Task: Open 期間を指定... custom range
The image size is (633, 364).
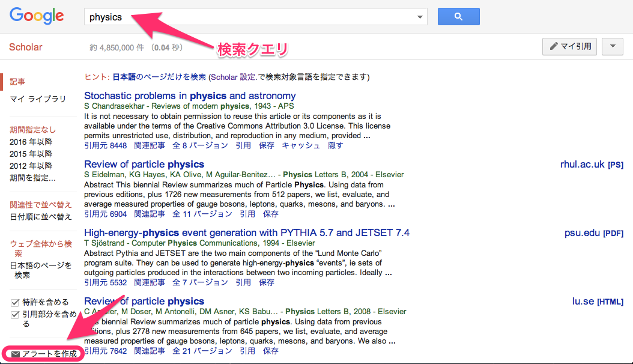Action: [x=32, y=178]
